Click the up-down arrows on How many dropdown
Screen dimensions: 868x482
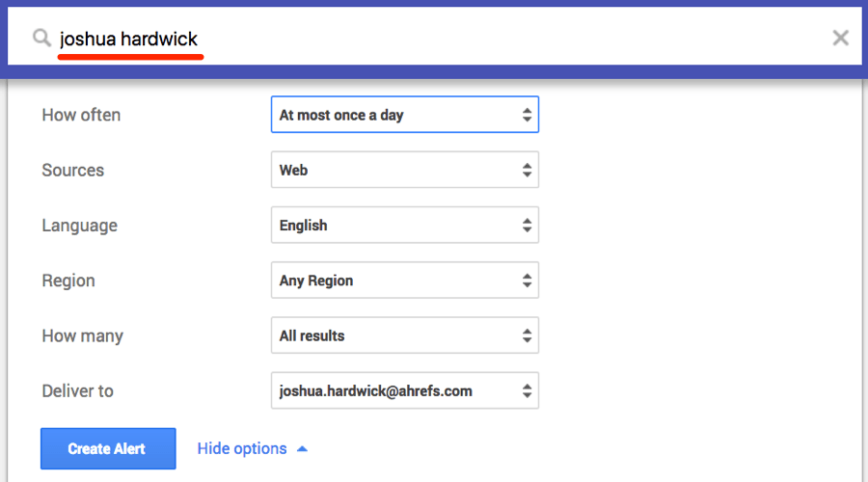[x=527, y=336]
